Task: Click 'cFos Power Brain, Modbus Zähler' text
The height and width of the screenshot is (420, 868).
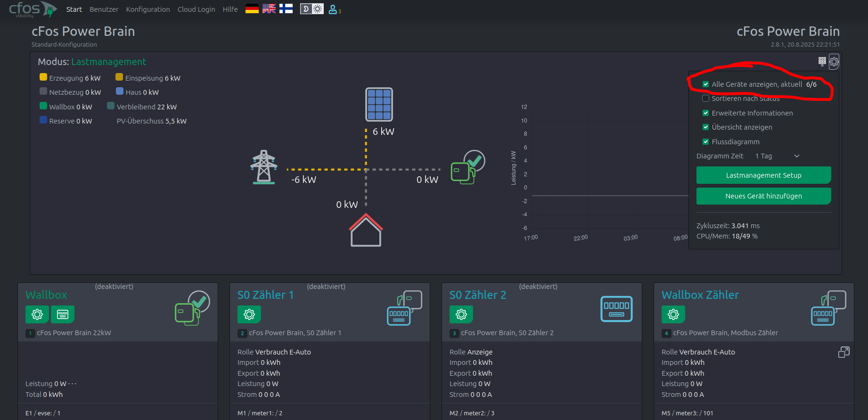Action: coord(726,333)
